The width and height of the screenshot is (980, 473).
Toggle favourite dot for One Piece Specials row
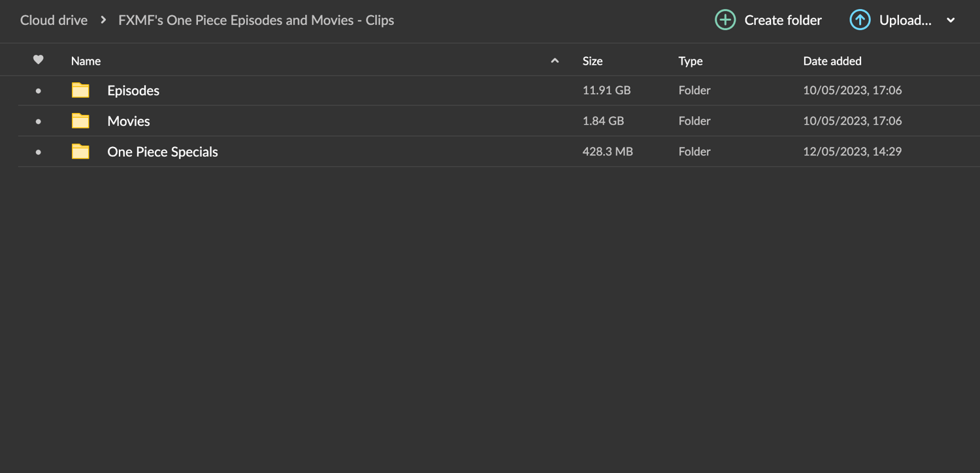pos(39,152)
